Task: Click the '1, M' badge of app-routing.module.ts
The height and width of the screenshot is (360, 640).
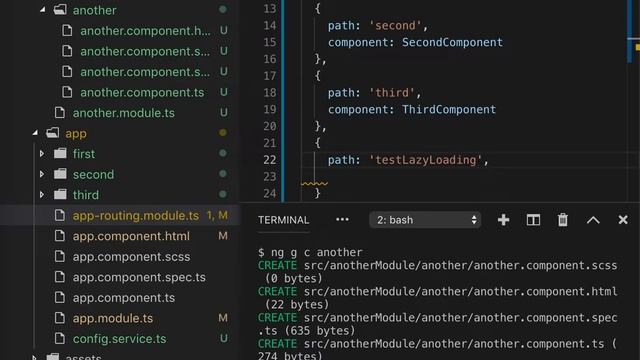Action: [x=217, y=215]
